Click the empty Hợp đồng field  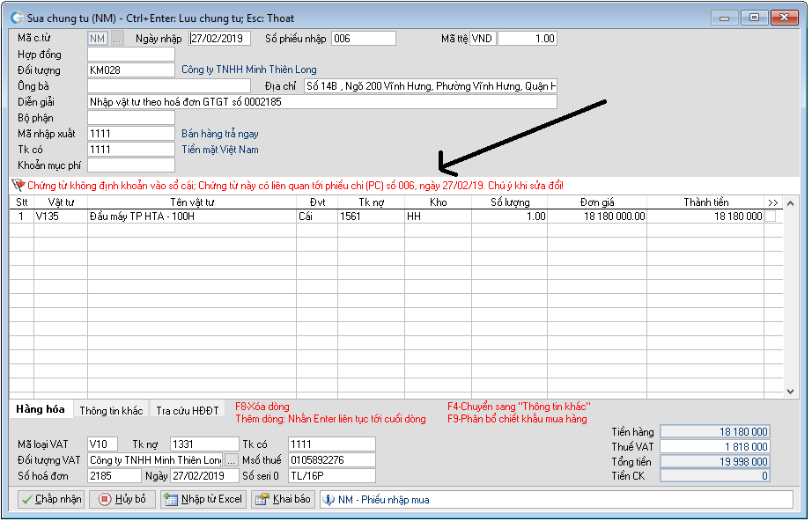[131, 55]
